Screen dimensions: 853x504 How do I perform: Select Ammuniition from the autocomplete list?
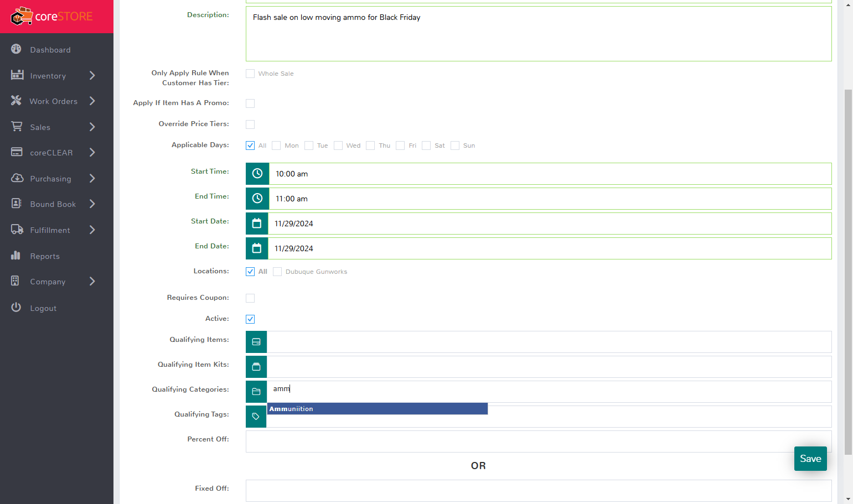378,409
